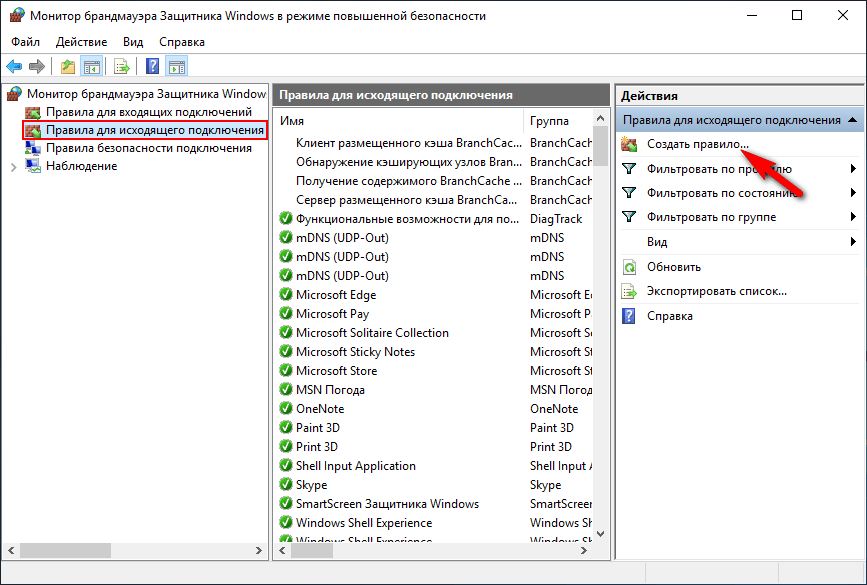Select Правила безопасности подключения tree item

(149, 148)
